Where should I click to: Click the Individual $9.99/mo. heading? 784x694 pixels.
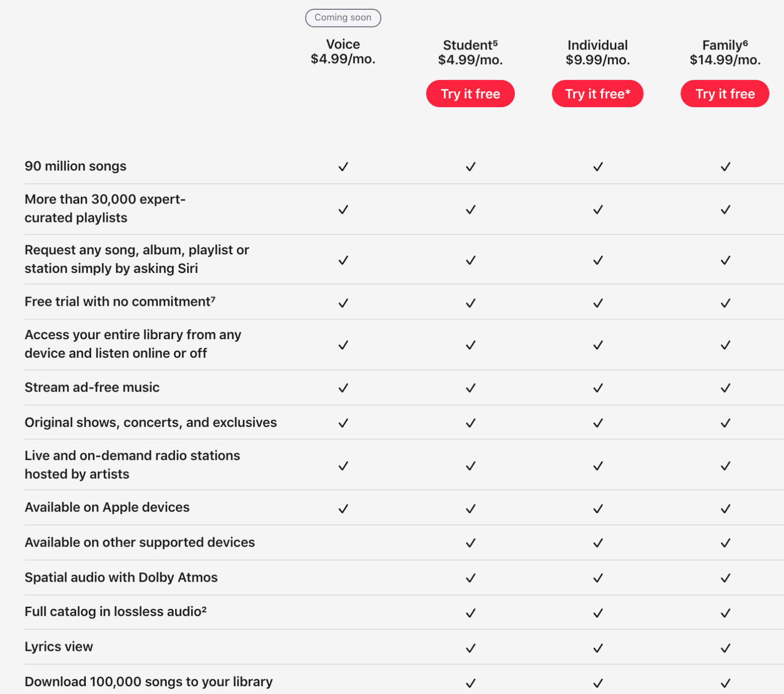[597, 52]
